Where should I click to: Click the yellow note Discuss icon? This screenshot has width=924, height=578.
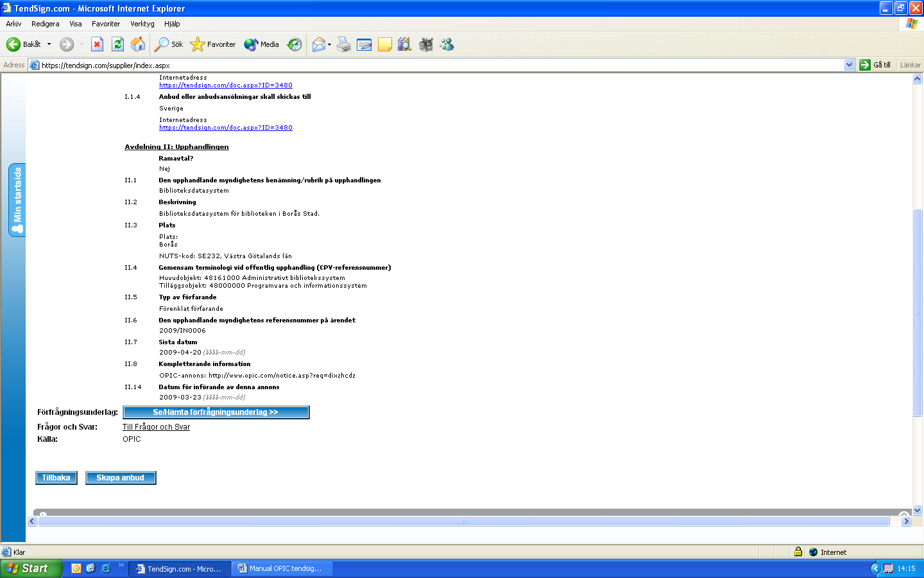tap(385, 44)
